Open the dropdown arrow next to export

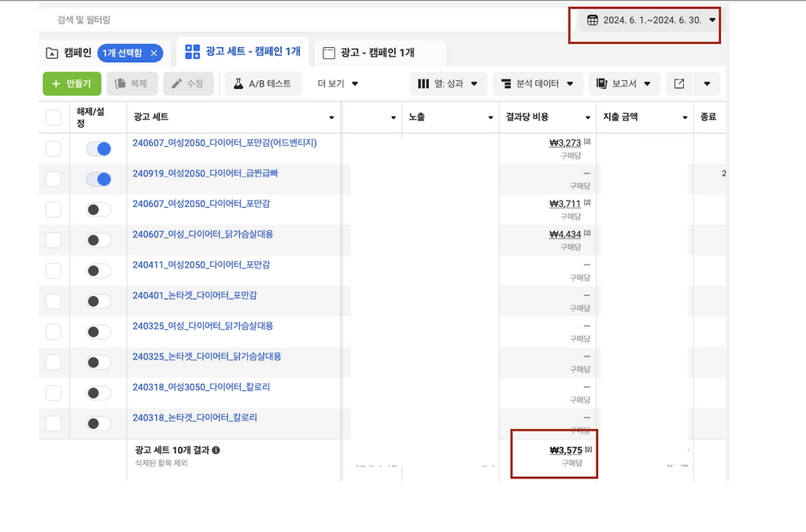click(x=707, y=83)
